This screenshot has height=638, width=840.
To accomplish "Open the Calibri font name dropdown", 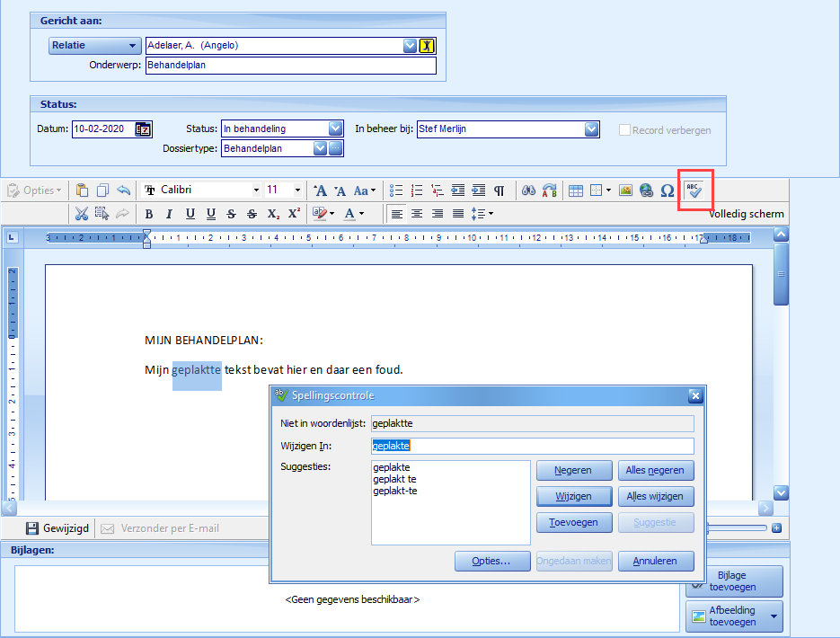I will click(256, 191).
